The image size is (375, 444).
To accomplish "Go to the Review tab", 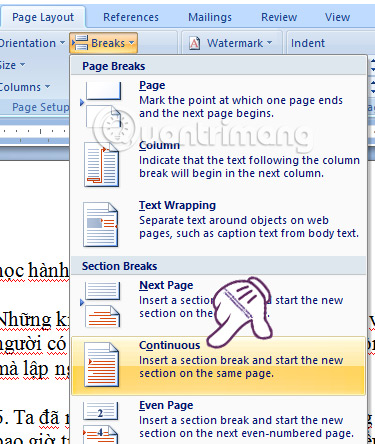I will coord(279,17).
